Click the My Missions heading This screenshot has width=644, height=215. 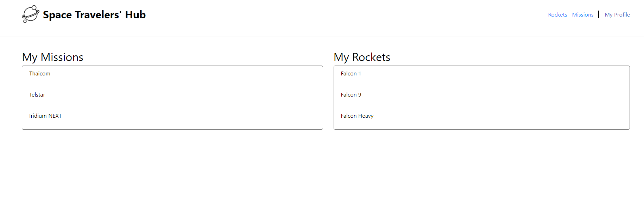pyautogui.click(x=52, y=57)
